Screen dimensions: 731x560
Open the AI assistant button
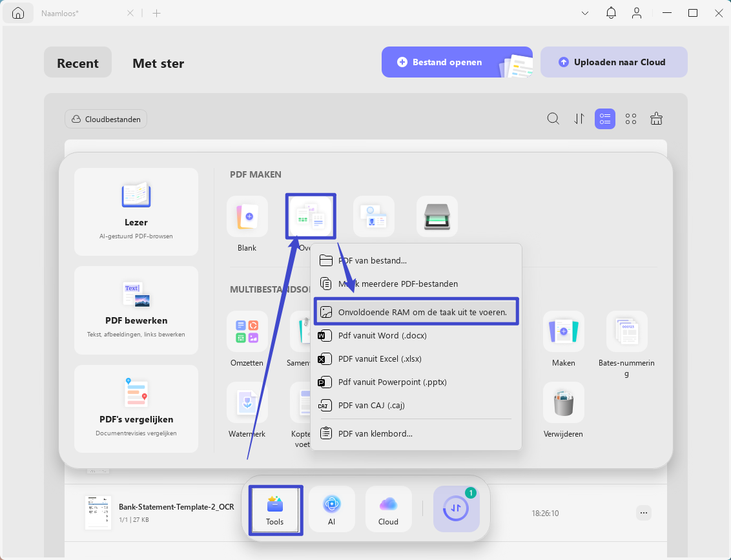[x=331, y=509]
